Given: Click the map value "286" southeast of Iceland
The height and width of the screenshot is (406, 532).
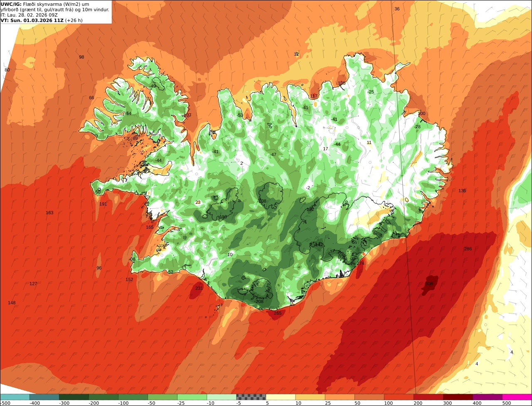Looking at the screenshot, I should tap(468, 249).
